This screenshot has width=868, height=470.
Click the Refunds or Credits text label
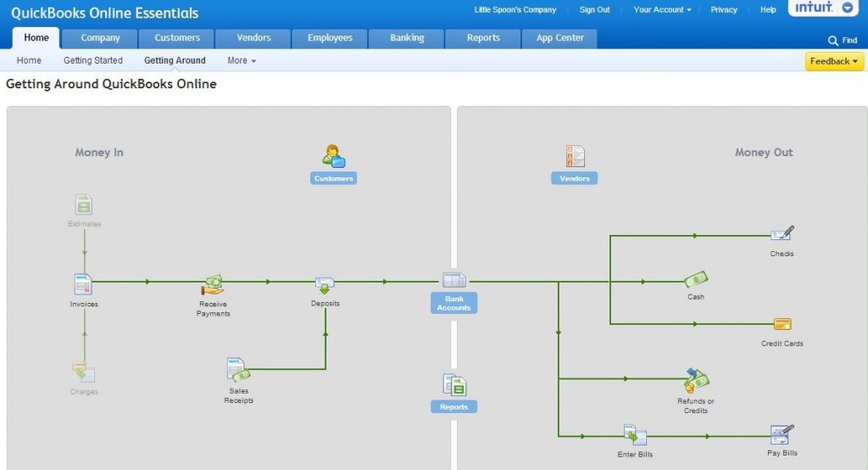[696, 406]
